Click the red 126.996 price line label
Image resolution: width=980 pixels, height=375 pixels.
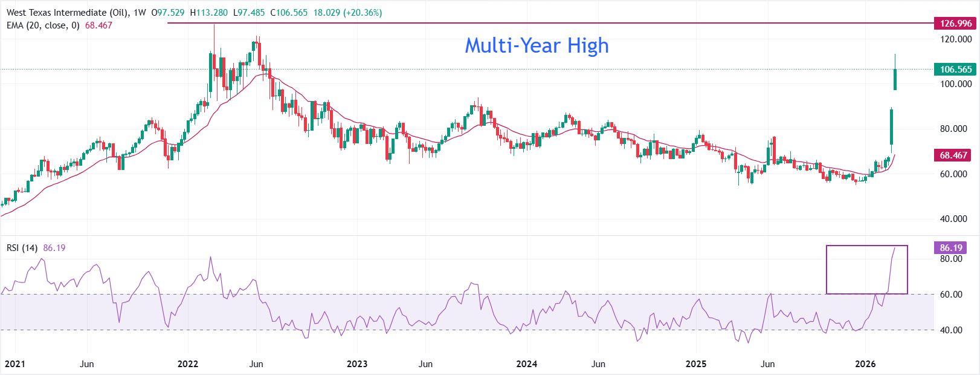coord(956,24)
